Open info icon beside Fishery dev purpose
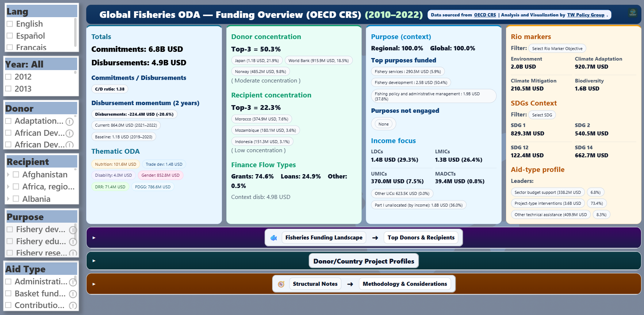Screen dimensions: 644x315 pyautogui.click(x=73, y=230)
